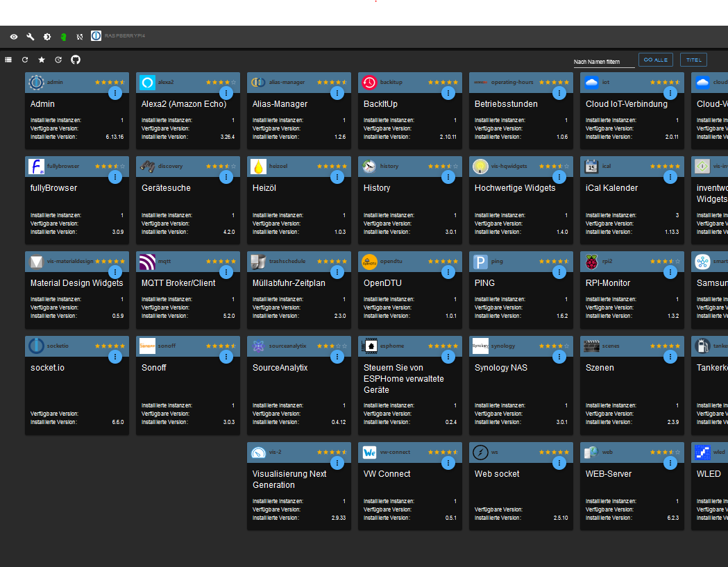The height and width of the screenshot is (567, 728).
Task: Reload the adapter list with the refresh icon
Action: (x=25, y=60)
